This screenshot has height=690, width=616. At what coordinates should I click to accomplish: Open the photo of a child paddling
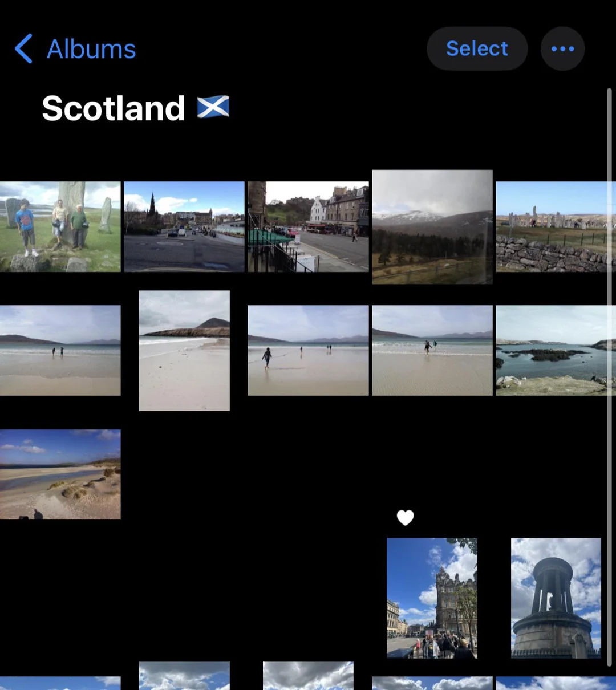tap(308, 350)
